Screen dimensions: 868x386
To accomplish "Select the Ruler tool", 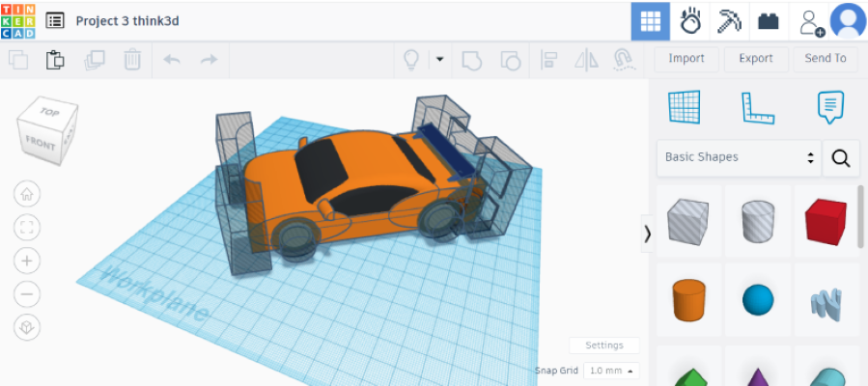I will (757, 108).
